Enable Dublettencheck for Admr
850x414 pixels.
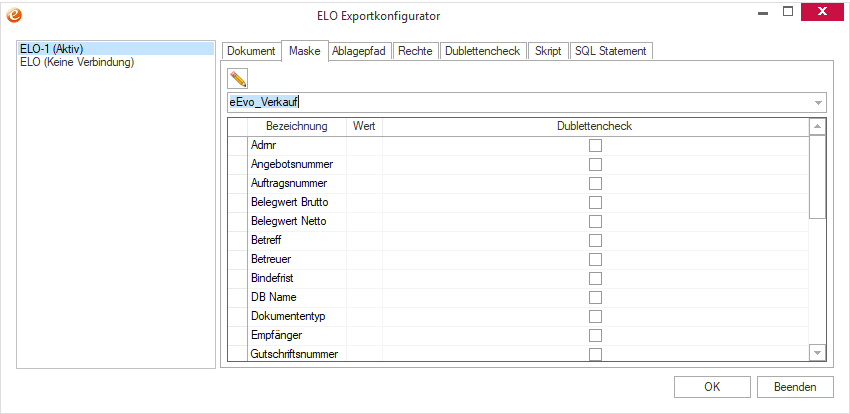(x=595, y=145)
